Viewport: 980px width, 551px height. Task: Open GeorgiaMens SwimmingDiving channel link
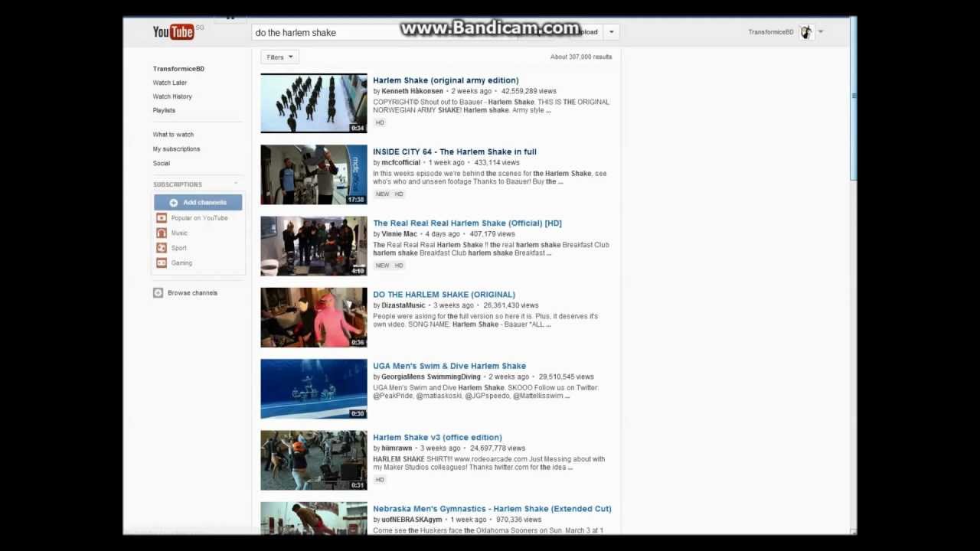pyautogui.click(x=431, y=377)
